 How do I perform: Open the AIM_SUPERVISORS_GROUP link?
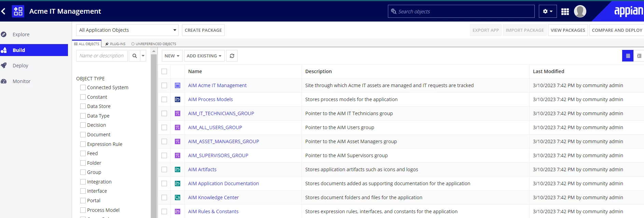click(x=218, y=155)
